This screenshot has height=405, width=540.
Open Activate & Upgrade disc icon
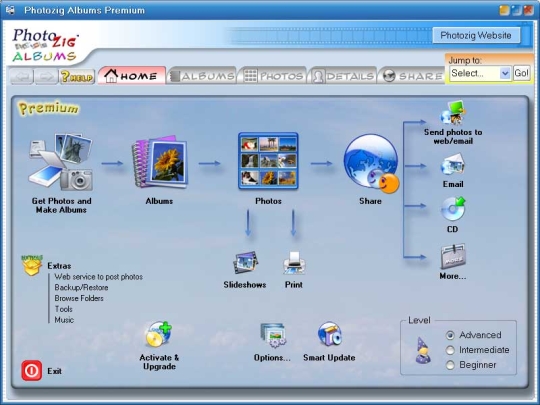(159, 334)
